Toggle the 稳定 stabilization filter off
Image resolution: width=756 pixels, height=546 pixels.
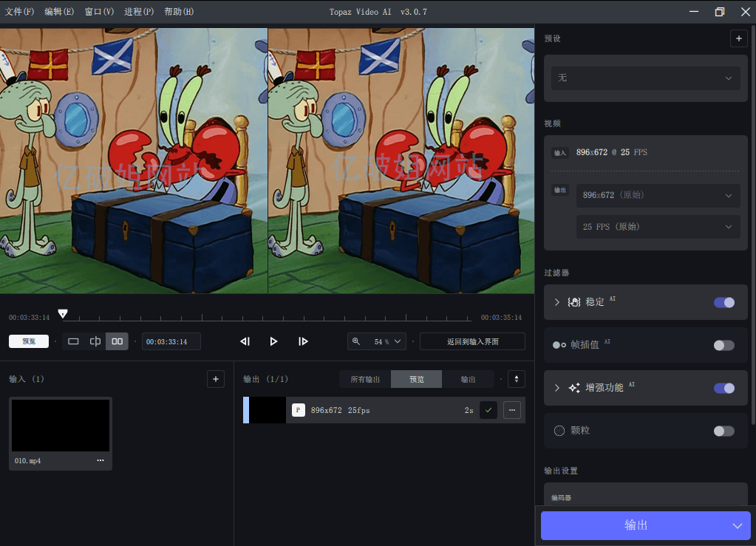pos(723,302)
